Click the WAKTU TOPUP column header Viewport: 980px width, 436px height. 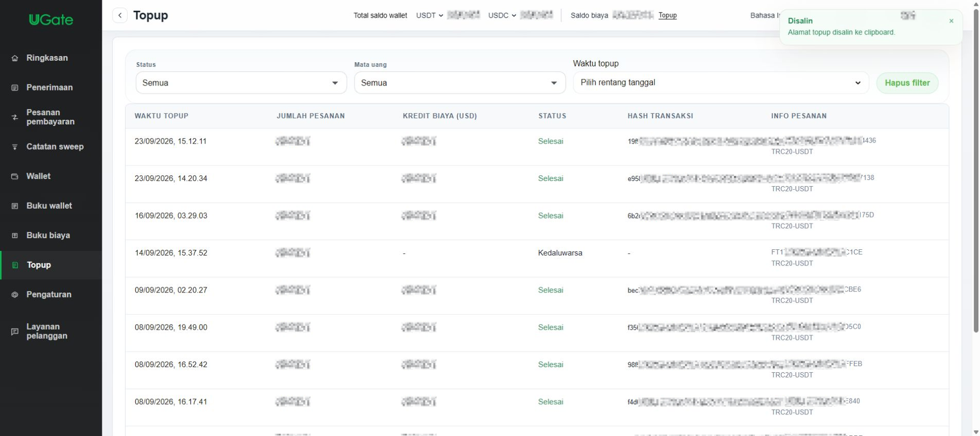pyautogui.click(x=161, y=116)
